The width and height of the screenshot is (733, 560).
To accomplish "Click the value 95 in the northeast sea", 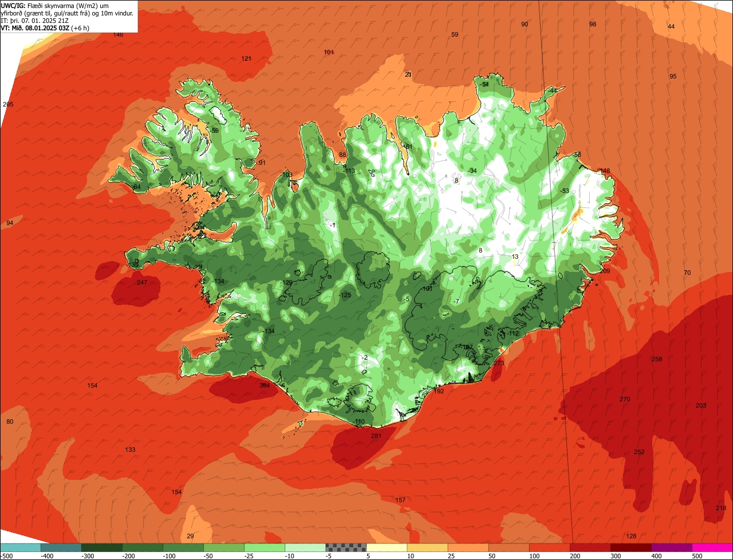I will pyautogui.click(x=673, y=76).
